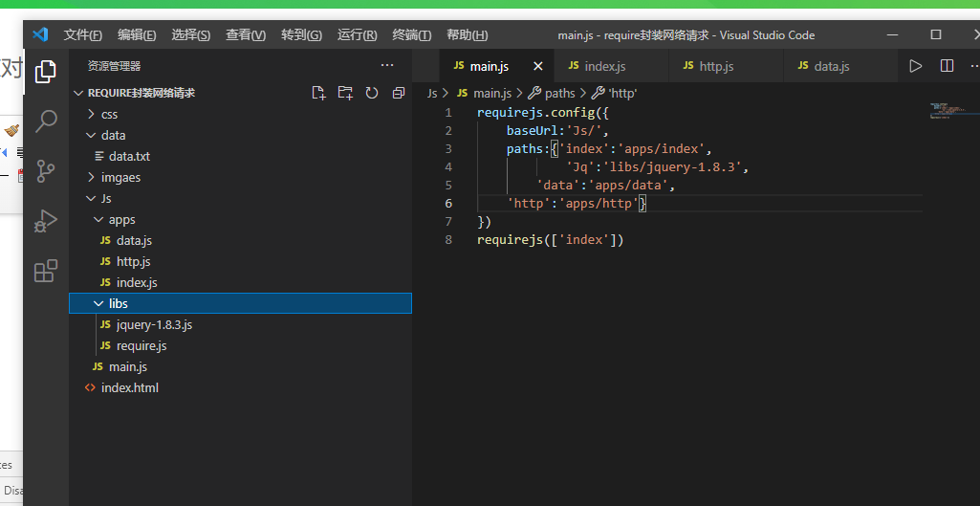Create a new file in explorer
Image resolution: width=980 pixels, height=506 pixels.
pyautogui.click(x=318, y=93)
